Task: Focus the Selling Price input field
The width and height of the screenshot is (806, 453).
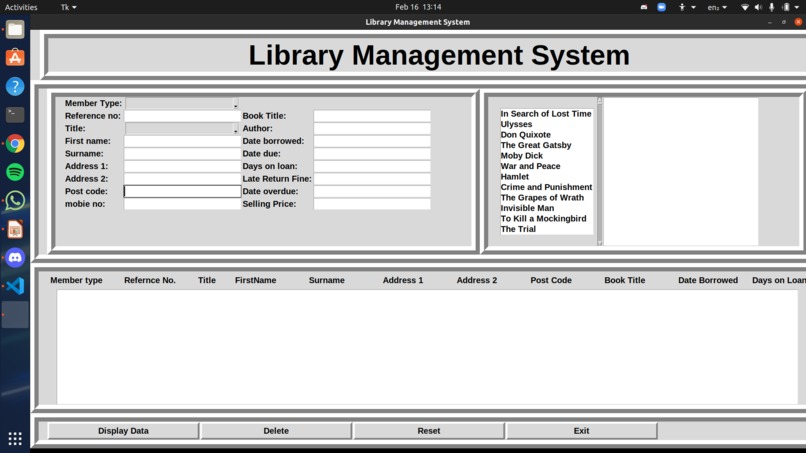Action: [x=372, y=204]
